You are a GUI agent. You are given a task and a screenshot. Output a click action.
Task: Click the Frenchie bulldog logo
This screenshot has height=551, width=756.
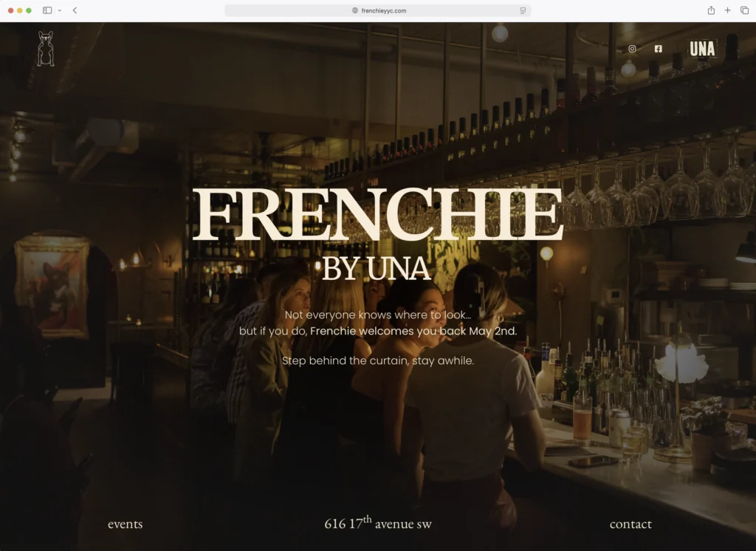pos(46,49)
